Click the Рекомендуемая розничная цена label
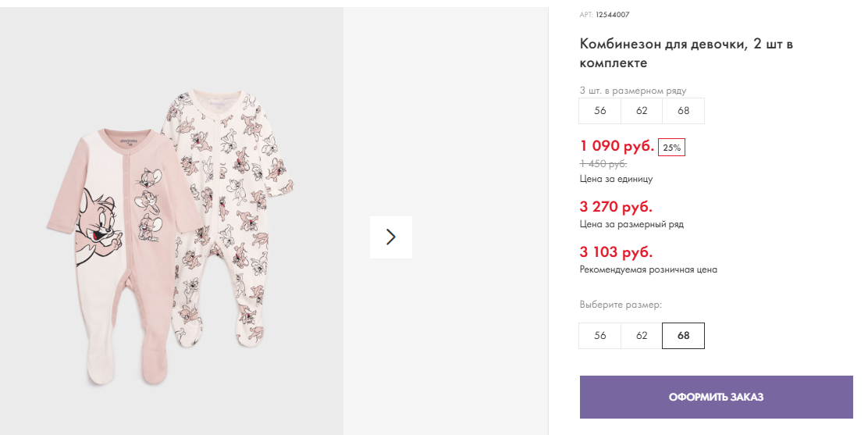The width and height of the screenshot is (868, 435). point(648,269)
